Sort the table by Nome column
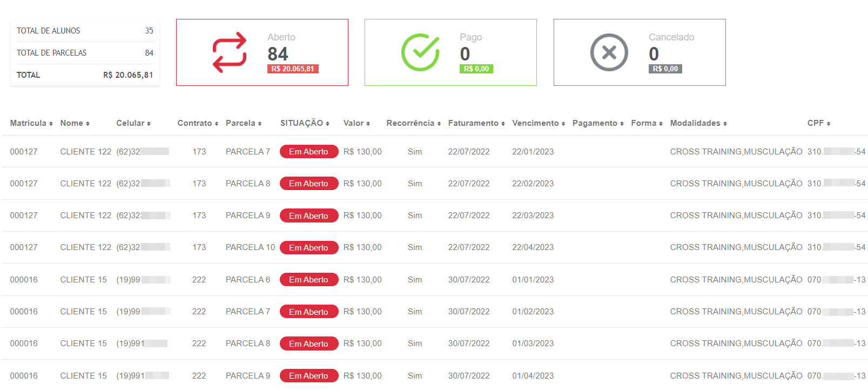 point(75,123)
